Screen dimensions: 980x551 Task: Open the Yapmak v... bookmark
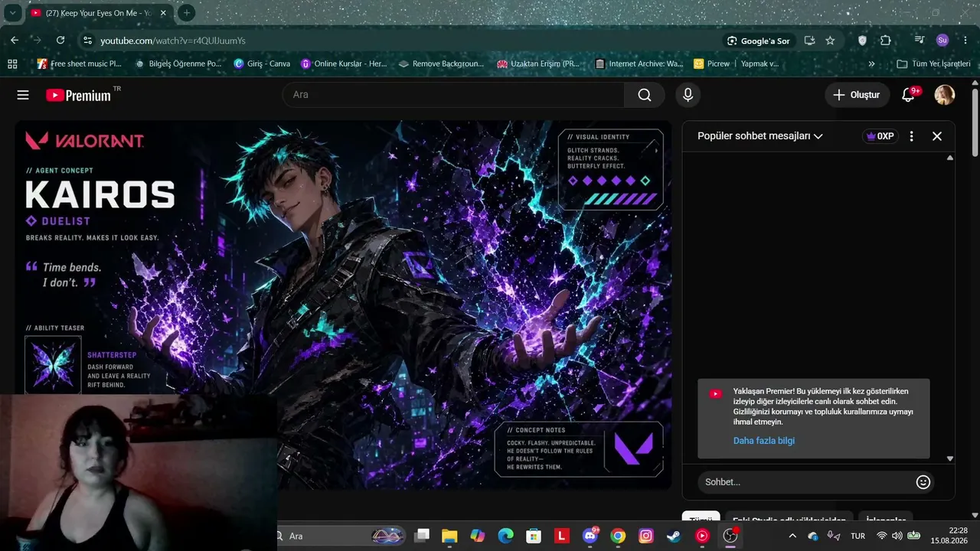(759, 64)
